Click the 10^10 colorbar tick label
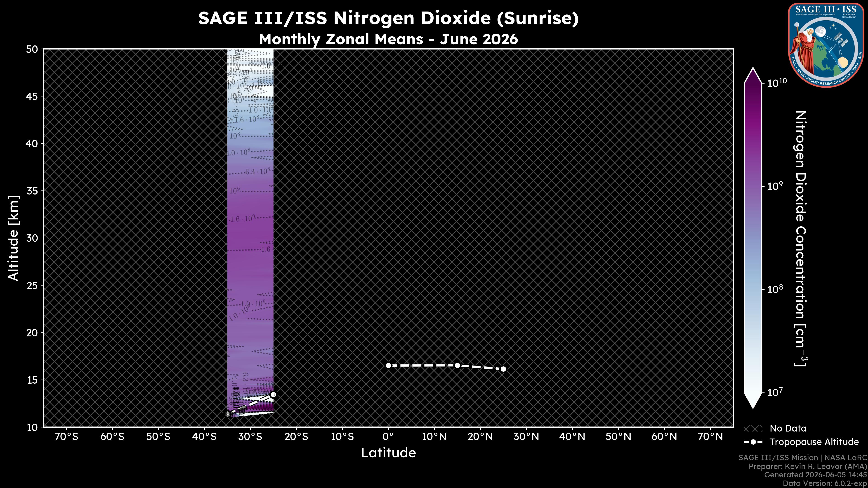Viewport: 868px width, 488px height. pos(777,83)
